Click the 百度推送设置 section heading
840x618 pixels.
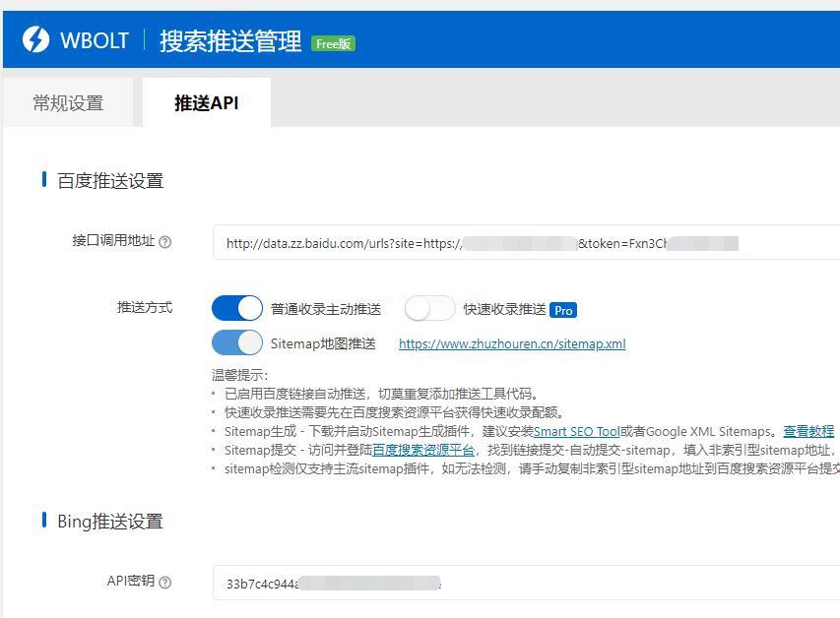[x=110, y=181]
